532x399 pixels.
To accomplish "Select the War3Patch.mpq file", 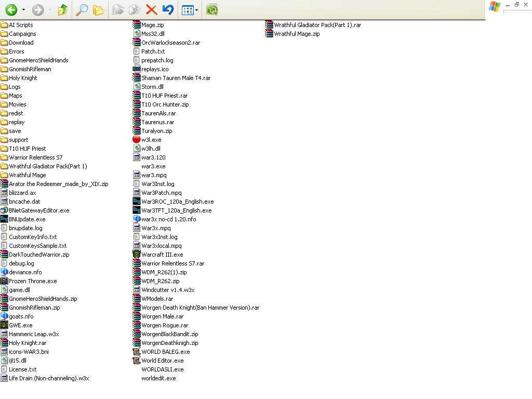I will pos(157,192).
